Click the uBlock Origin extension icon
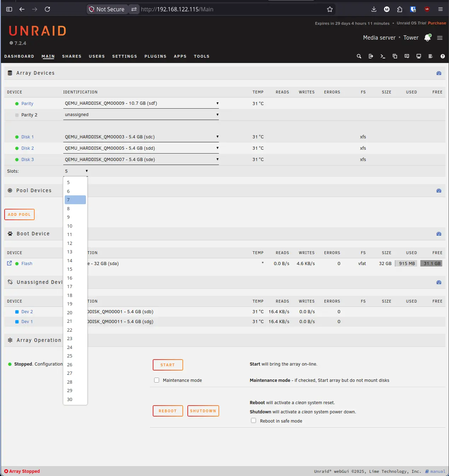Image resolution: width=449 pixels, height=476 pixels. click(x=427, y=9)
